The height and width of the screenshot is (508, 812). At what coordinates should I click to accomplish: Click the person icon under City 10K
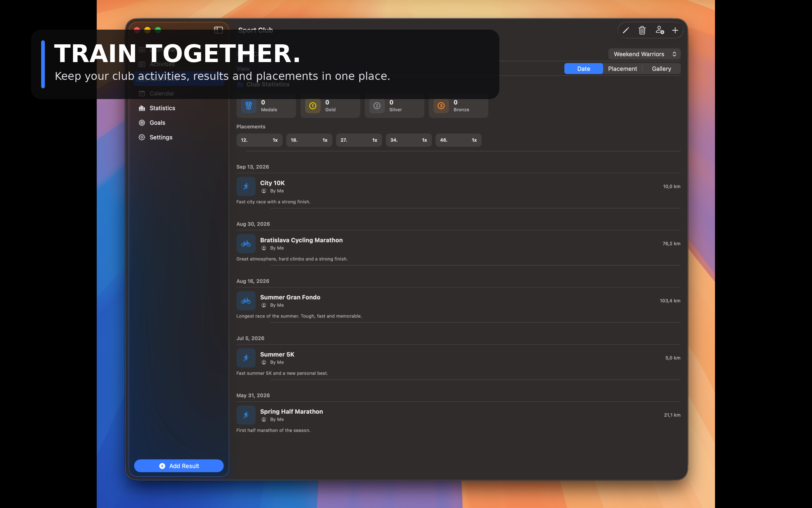click(x=264, y=191)
